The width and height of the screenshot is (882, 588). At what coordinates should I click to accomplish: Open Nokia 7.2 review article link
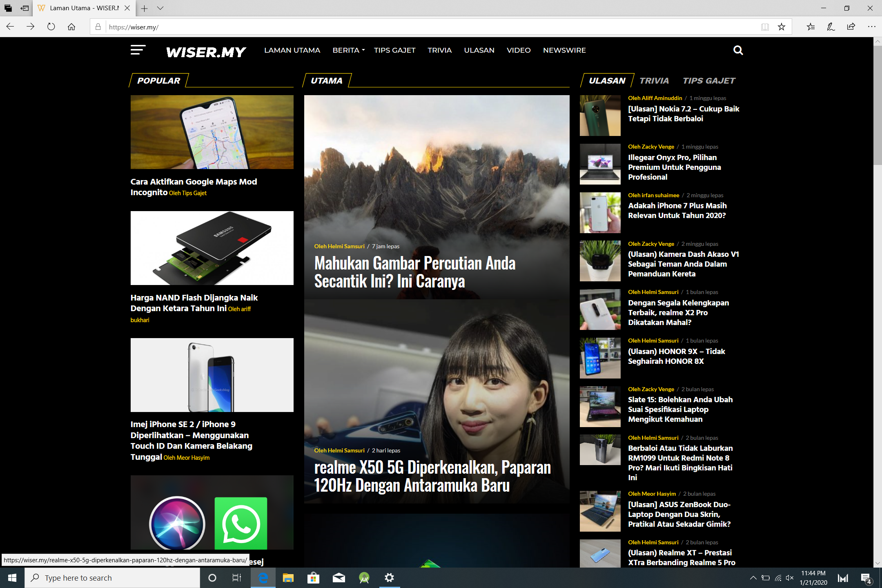684,114
